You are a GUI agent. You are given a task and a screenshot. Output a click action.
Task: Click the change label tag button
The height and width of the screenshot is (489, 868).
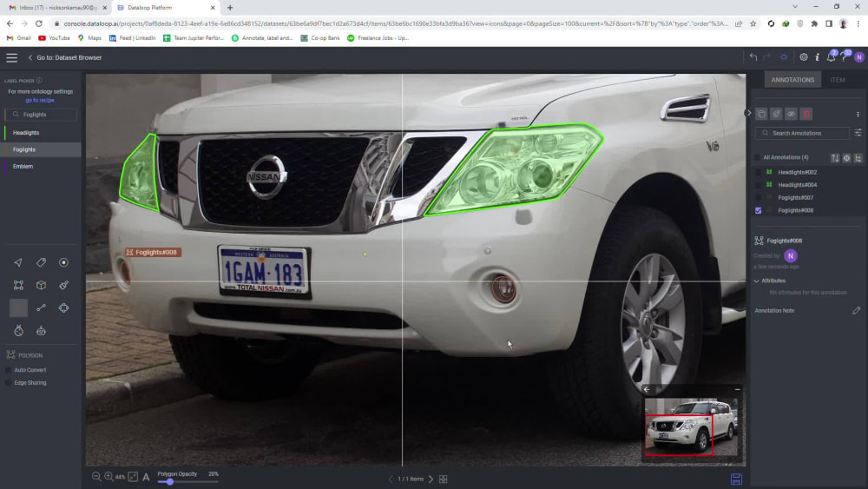click(776, 114)
